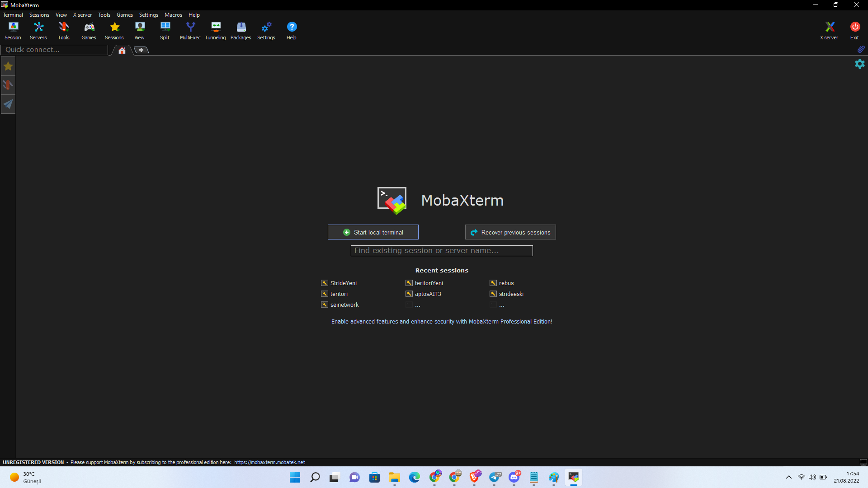Open a new session with the Session icon

point(13,29)
